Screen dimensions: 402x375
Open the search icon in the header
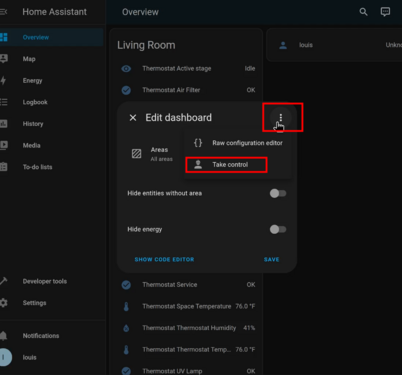(363, 12)
